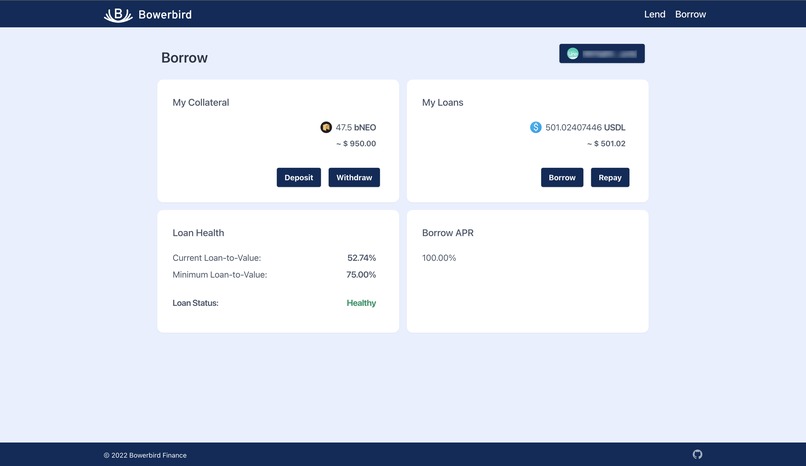The image size is (806, 466).
Task: Click the ~ $ 950.00 collateral value
Action: pyautogui.click(x=356, y=143)
